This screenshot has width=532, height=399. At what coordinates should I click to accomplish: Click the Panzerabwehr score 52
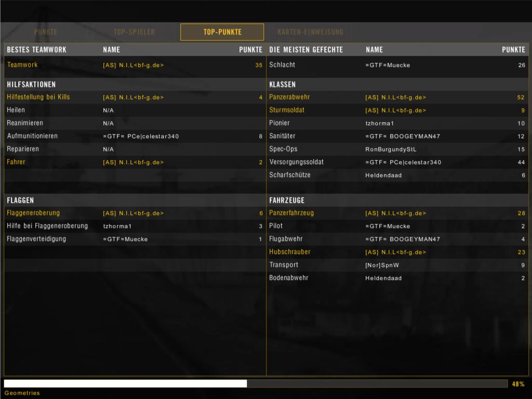pyautogui.click(x=521, y=97)
